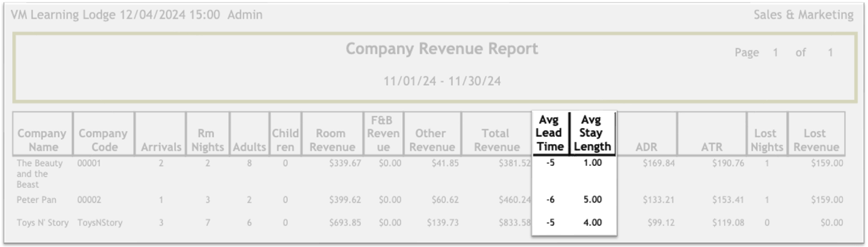Click Peter Pan's 5.00 average stay length
The width and height of the screenshot is (868, 247).
592,200
